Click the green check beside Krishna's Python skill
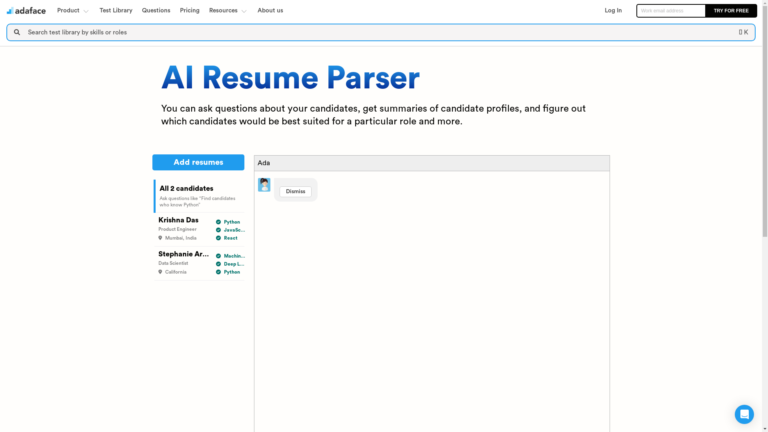The image size is (768, 432). [x=218, y=222]
